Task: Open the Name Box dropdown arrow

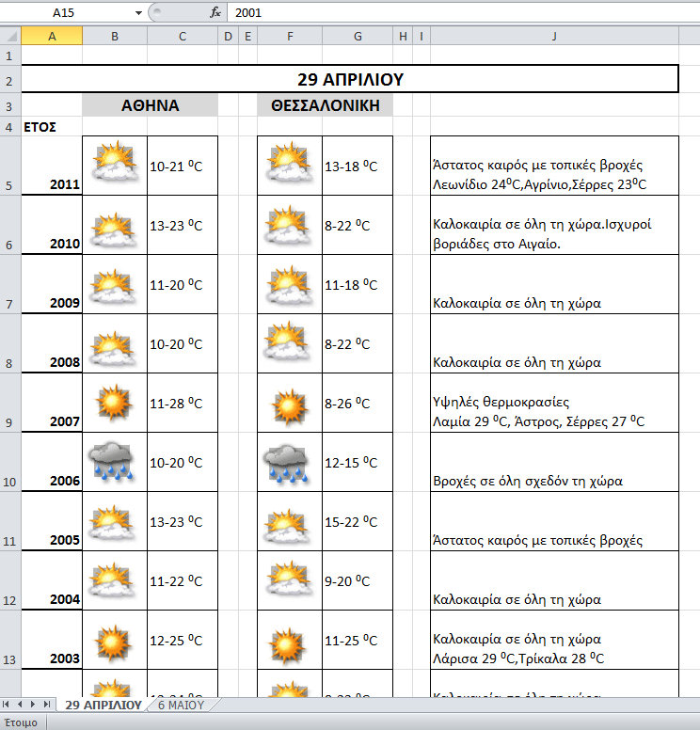Action: point(138,13)
